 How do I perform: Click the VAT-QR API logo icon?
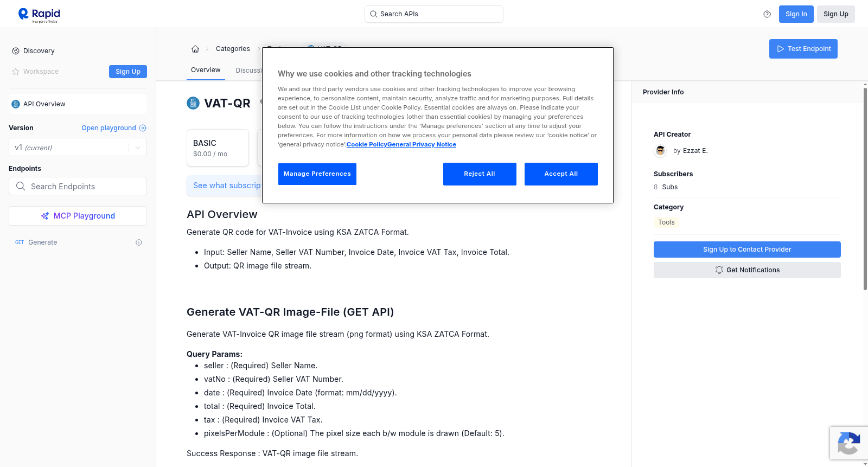tap(193, 103)
